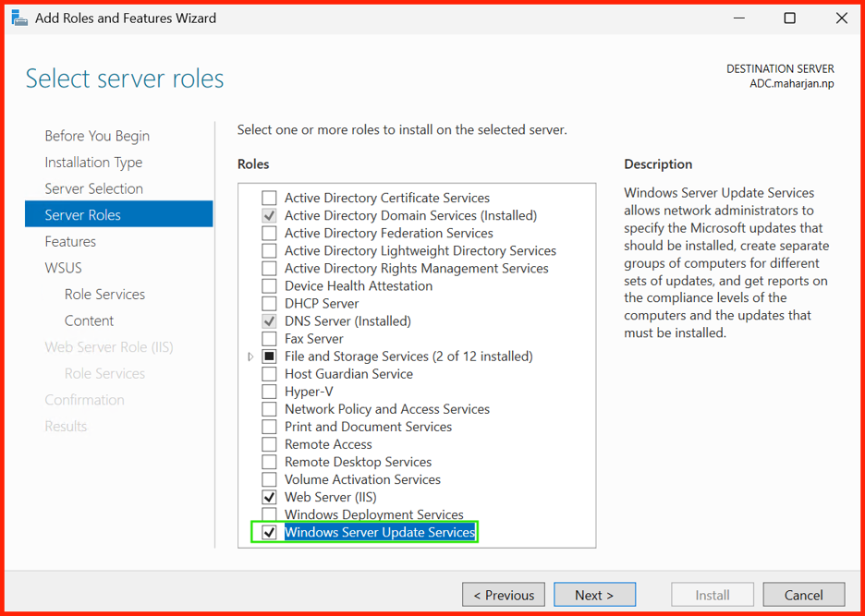The width and height of the screenshot is (865, 616).
Task: Check Remote Desktop Services
Action: pyautogui.click(x=269, y=462)
